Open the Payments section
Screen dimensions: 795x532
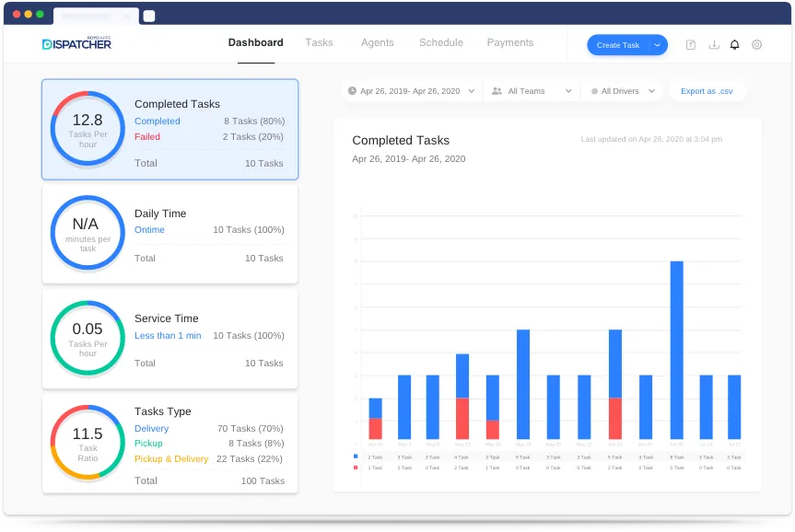click(x=509, y=42)
